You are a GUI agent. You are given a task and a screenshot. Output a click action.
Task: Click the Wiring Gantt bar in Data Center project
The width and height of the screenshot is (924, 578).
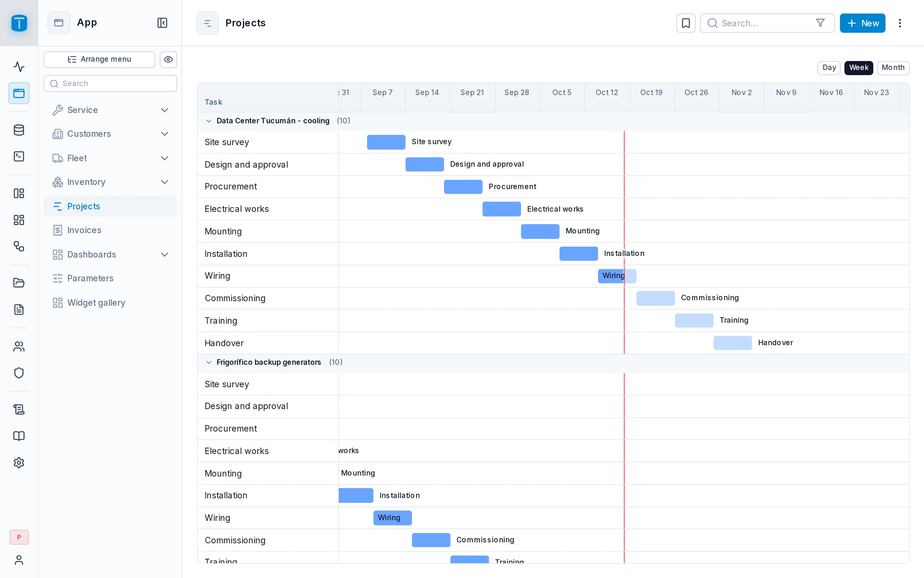[617, 276]
